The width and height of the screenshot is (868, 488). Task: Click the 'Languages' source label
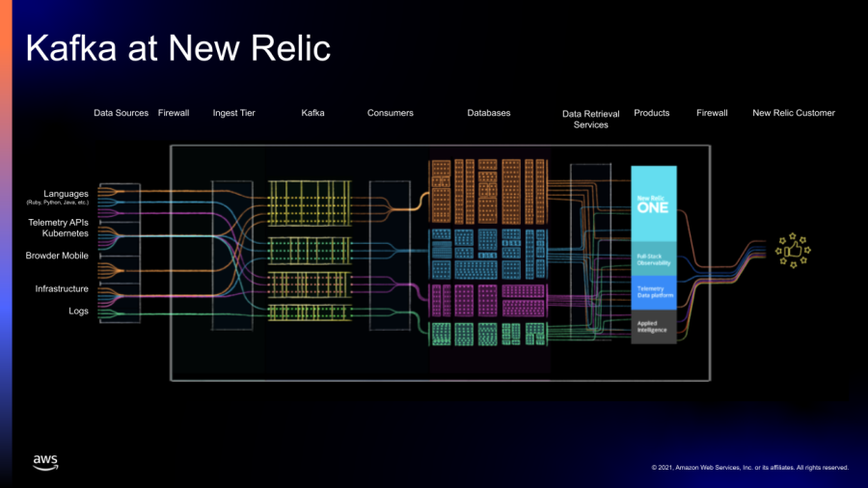point(66,194)
